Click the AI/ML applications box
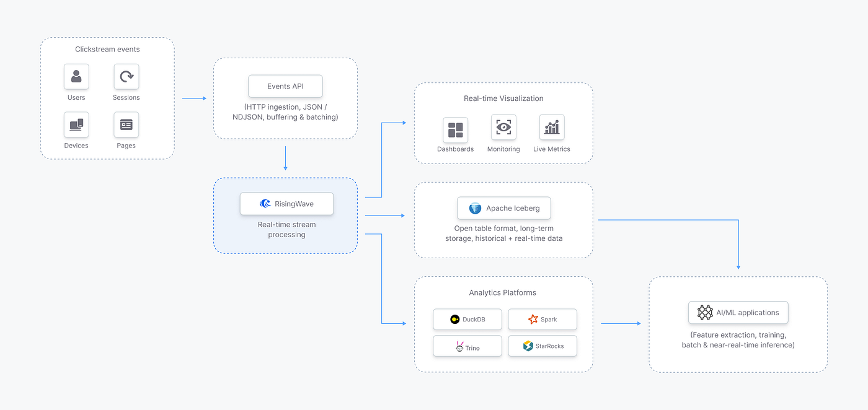 click(738, 313)
